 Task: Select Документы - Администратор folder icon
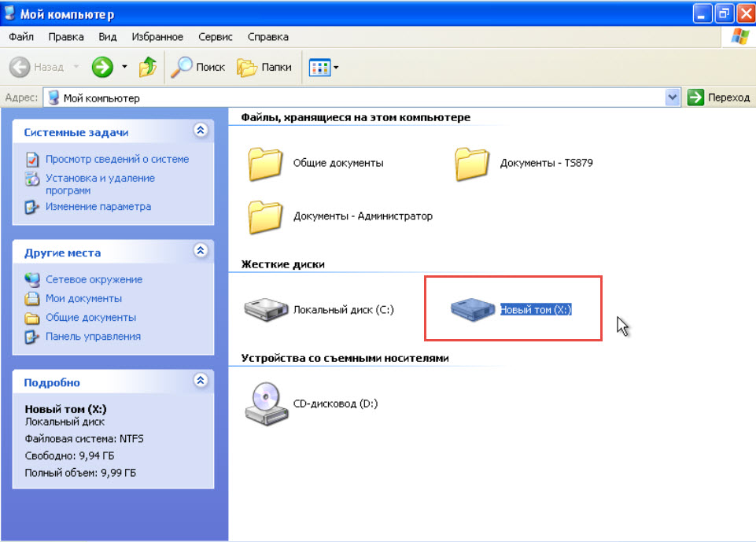point(265,217)
